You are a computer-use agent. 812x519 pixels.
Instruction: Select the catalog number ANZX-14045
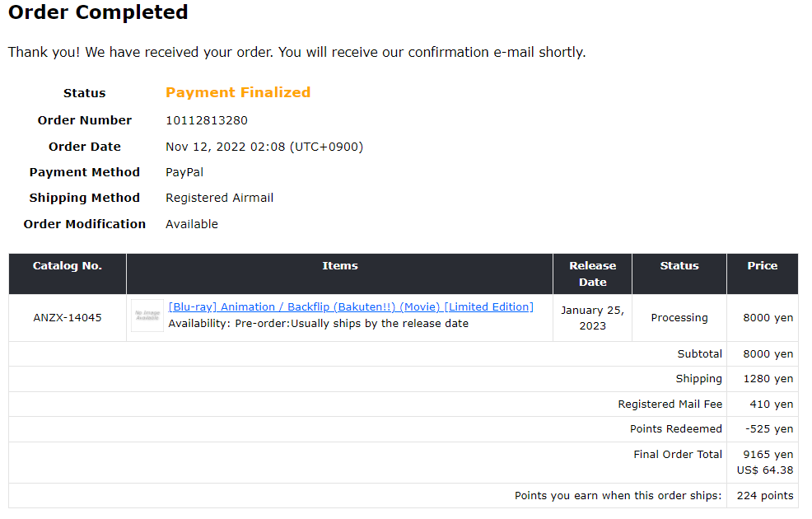pyautogui.click(x=68, y=318)
